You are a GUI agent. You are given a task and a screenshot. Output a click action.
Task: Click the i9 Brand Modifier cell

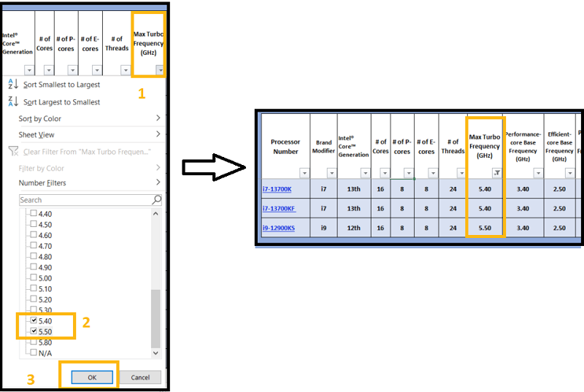323,228
